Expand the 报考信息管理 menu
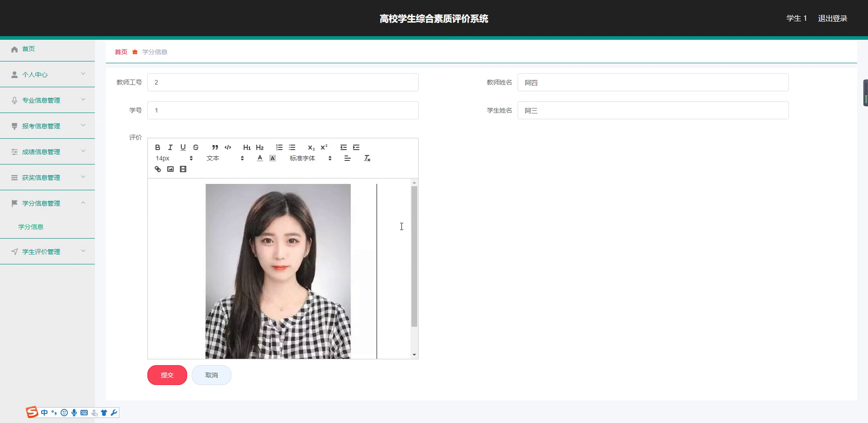 tap(47, 126)
